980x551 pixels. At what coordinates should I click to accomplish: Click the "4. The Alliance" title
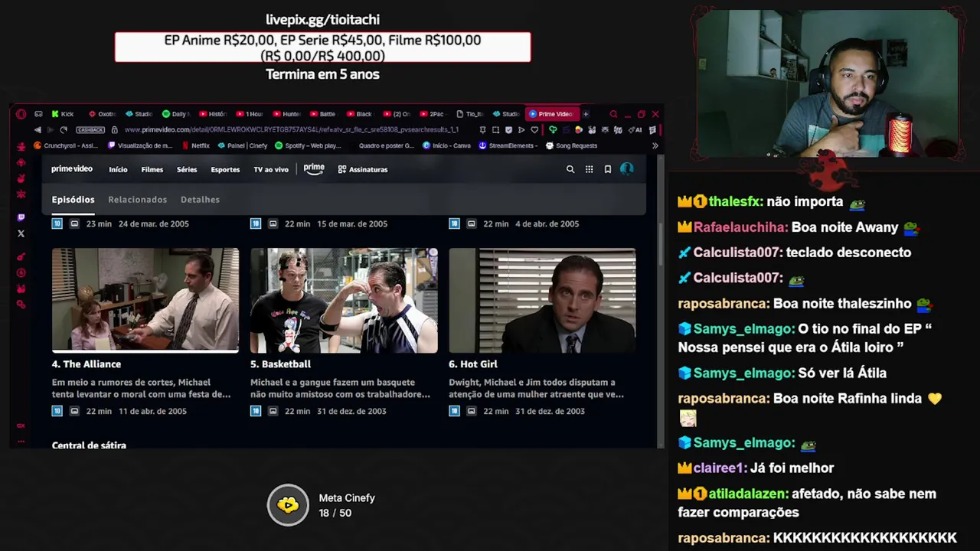point(87,364)
